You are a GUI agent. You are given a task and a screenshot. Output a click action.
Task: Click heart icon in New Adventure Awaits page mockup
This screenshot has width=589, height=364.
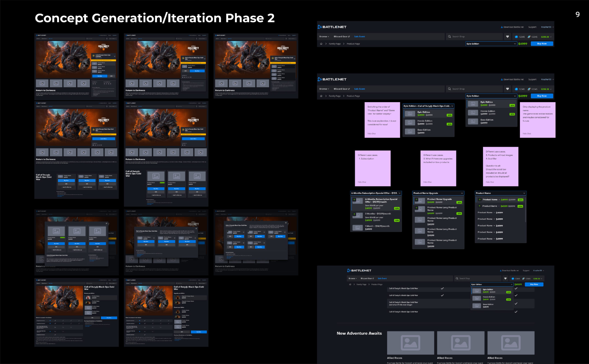[x=505, y=279]
